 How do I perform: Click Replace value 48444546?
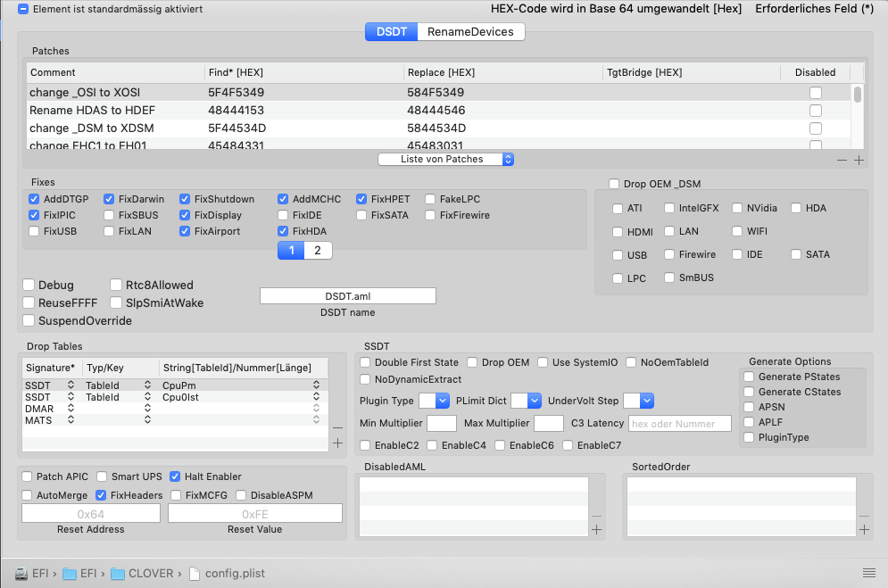point(436,111)
